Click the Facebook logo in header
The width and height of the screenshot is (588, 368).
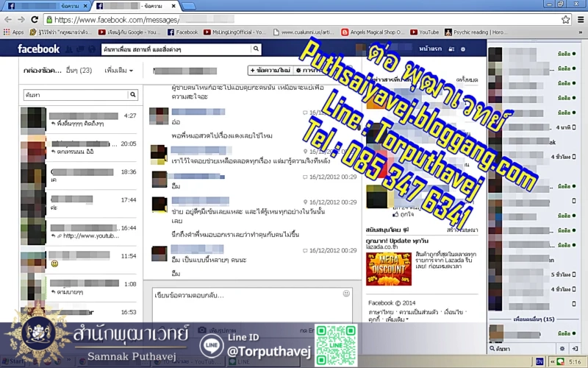[x=38, y=49]
